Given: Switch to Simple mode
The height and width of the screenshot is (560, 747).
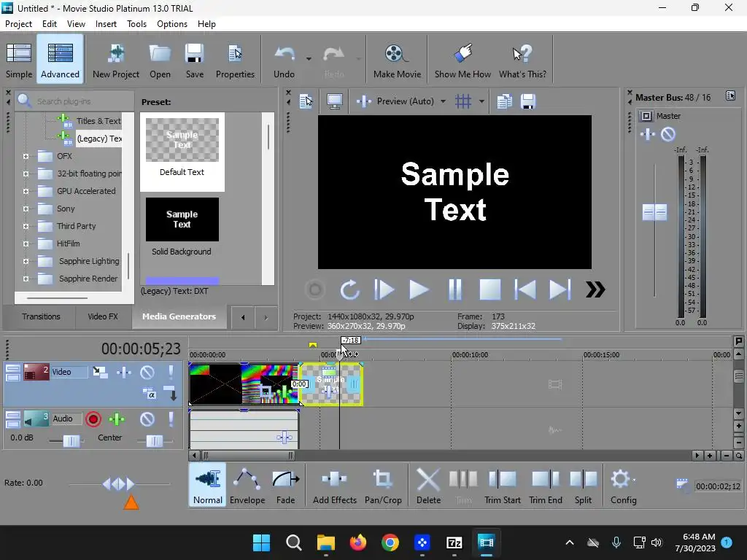Looking at the screenshot, I should point(19,61).
